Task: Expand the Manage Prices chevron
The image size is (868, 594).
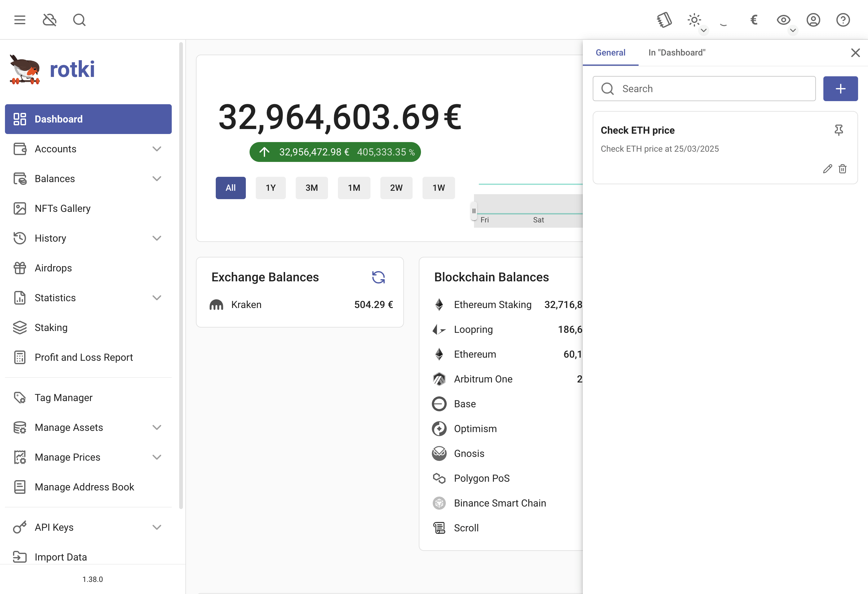Action: pos(157,457)
